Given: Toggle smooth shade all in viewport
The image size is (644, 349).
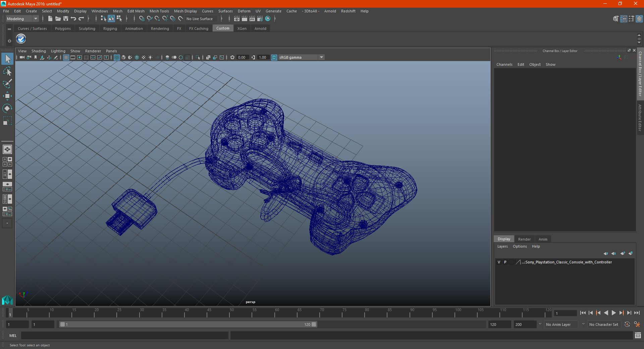Looking at the screenshot, I should click(x=123, y=57).
